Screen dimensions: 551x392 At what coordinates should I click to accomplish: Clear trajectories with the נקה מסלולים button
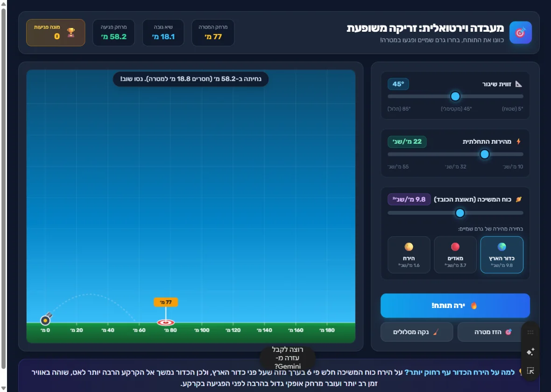(417, 332)
